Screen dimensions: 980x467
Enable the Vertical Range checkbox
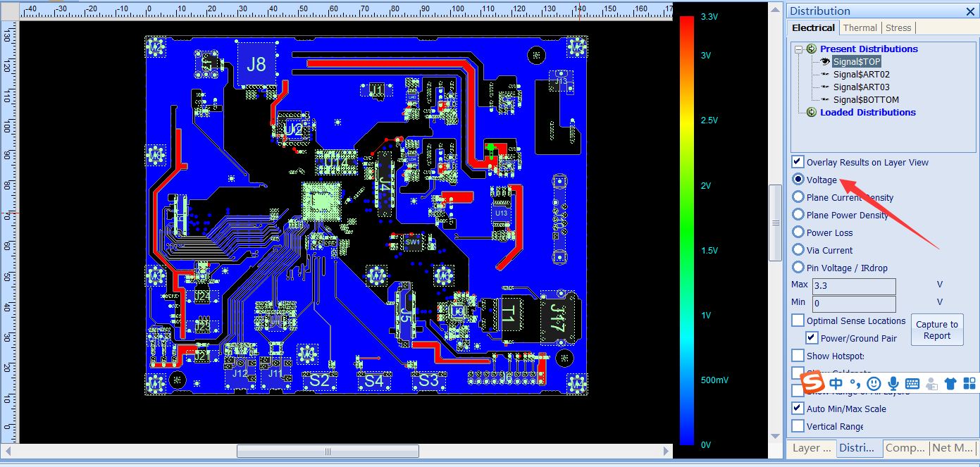[798, 426]
